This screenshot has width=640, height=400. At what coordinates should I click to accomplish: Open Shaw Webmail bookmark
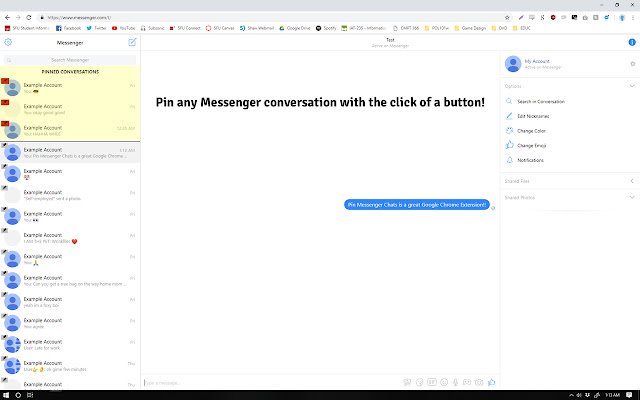(x=257, y=28)
